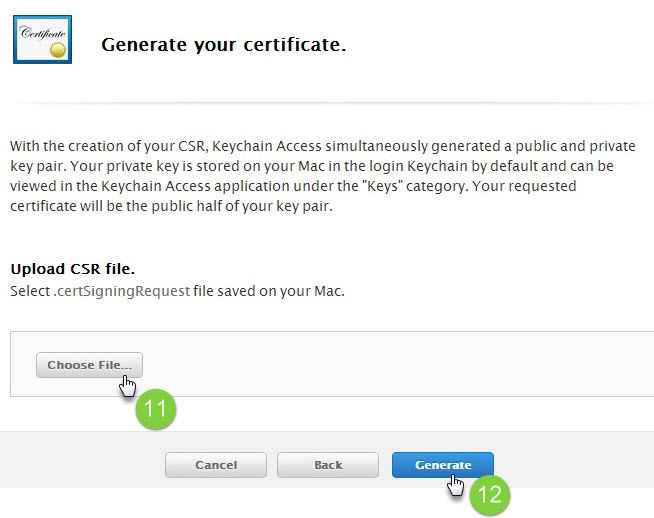Click the hand pointer below Generate
The height and width of the screenshot is (518, 654).
[x=456, y=485]
